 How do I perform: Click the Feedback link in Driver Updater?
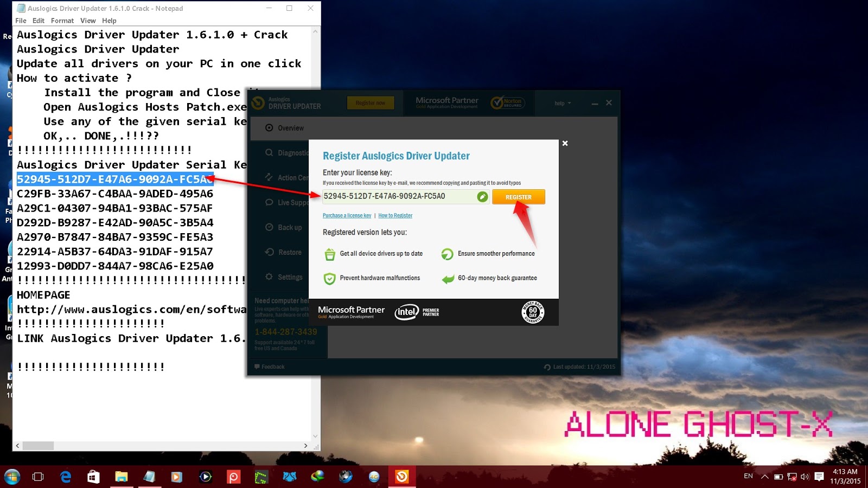point(270,367)
